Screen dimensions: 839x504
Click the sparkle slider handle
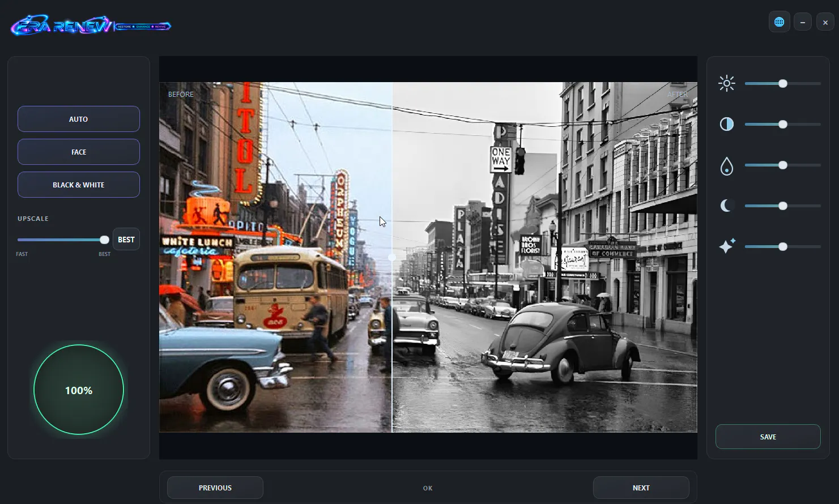783,247
